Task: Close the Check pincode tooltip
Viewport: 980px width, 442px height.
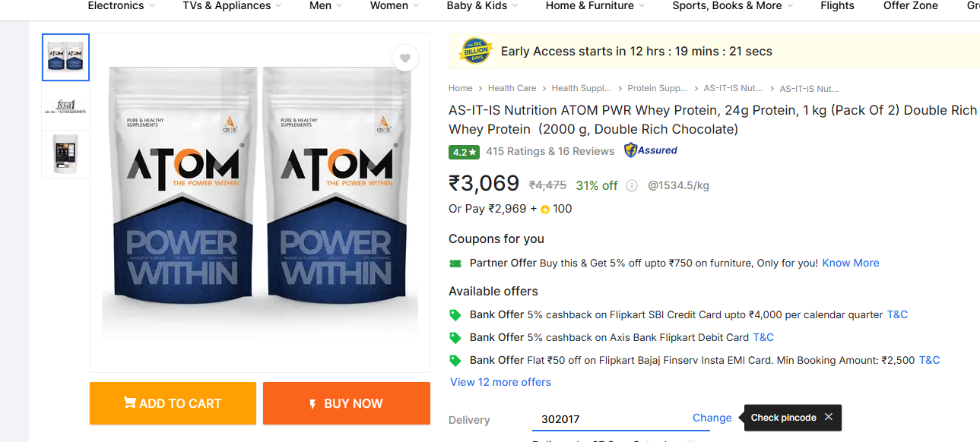Action: click(x=829, y=417)
